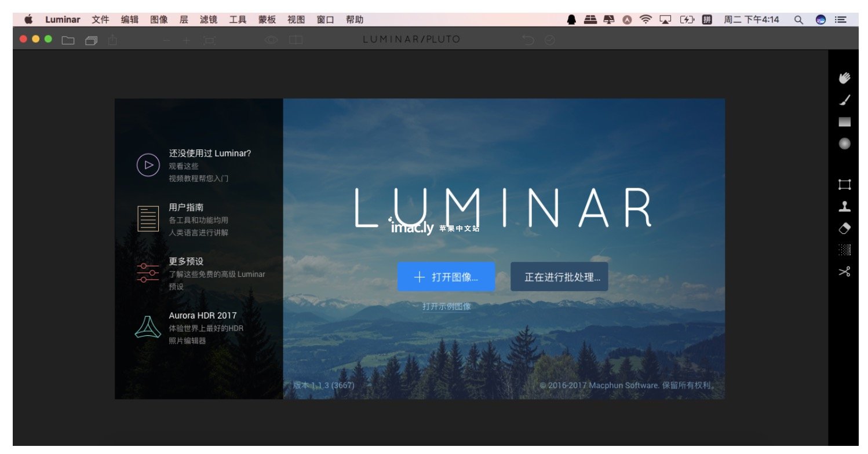Open the 编辑 menu

pos(130,19)
